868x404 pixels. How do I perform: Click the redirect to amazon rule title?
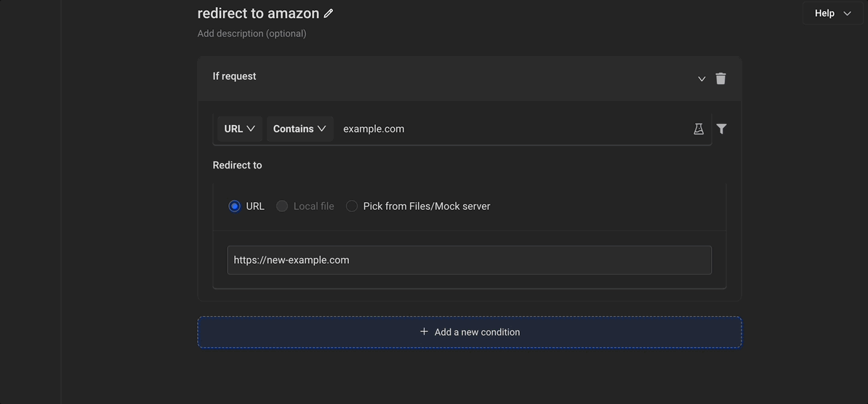pos(258,14)
